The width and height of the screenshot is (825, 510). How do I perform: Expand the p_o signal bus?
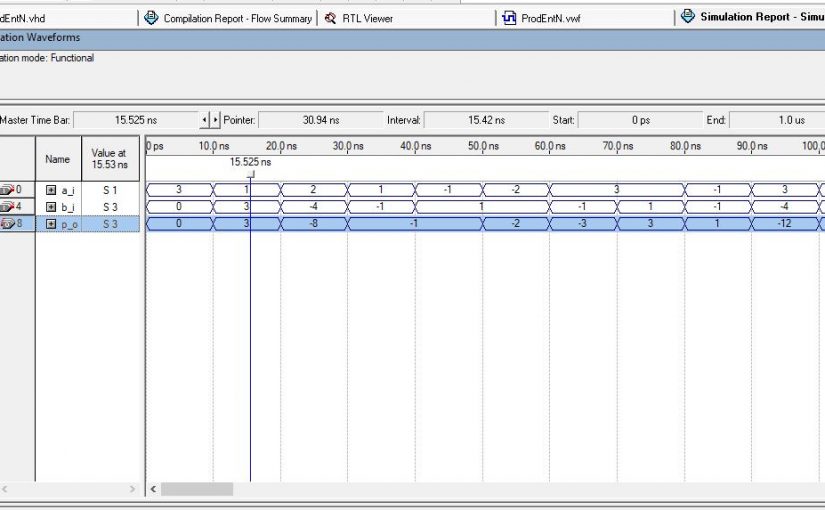pos(51,224)
